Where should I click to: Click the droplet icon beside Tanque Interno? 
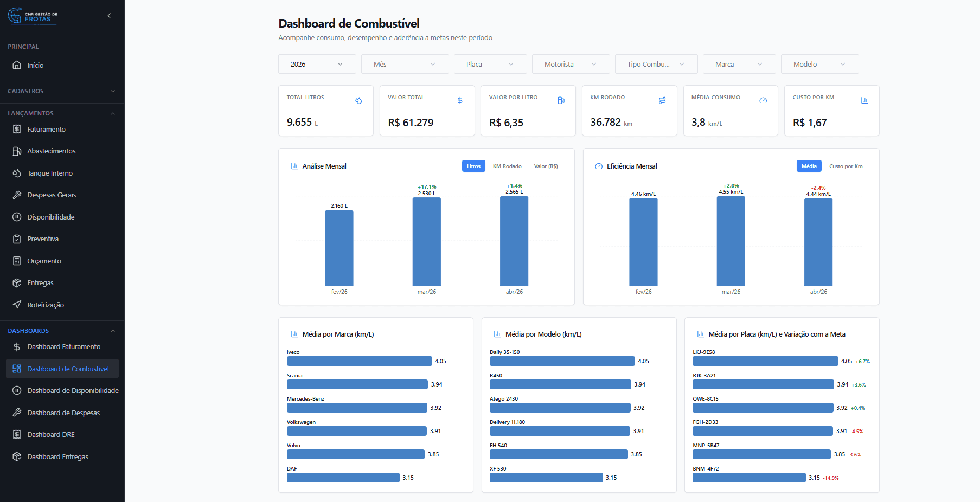[17, 173]
